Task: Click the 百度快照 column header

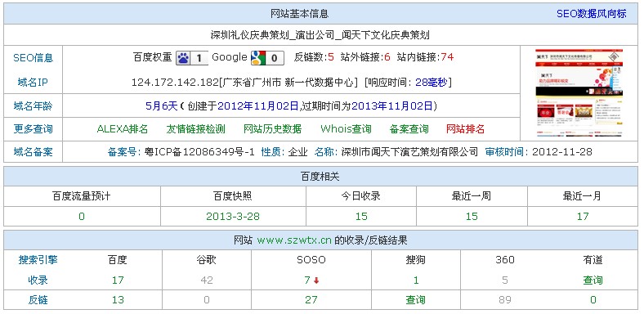Action: pos(232,196)
